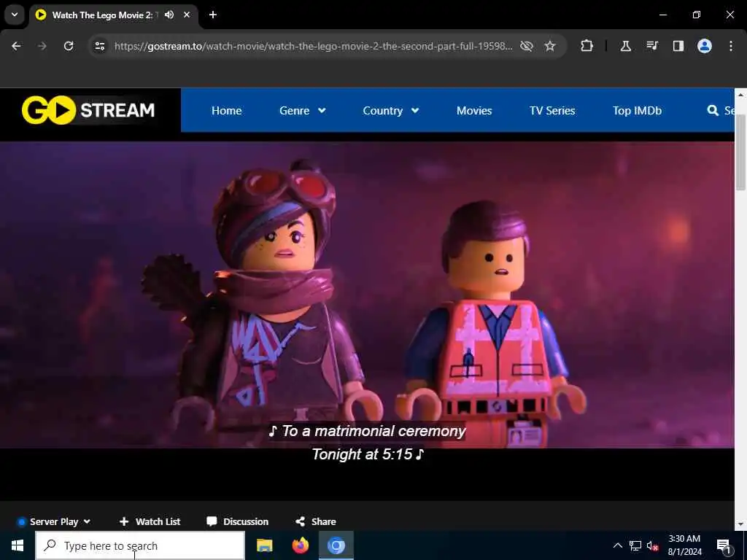Screen dimensions: 747x560
Task: Open File Explorer from the taskbar
Action: pyautogui.click(x=264, y=545)
